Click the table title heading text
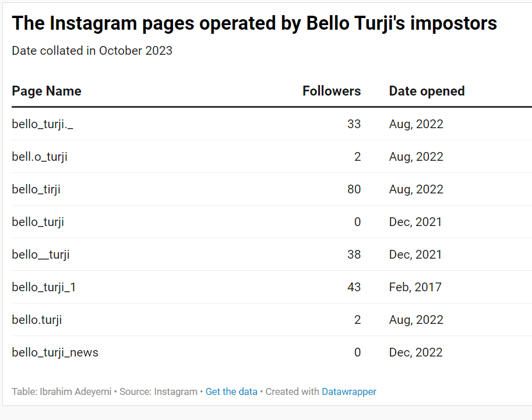This screenshot has height=420, width=532. click(255, 23)
